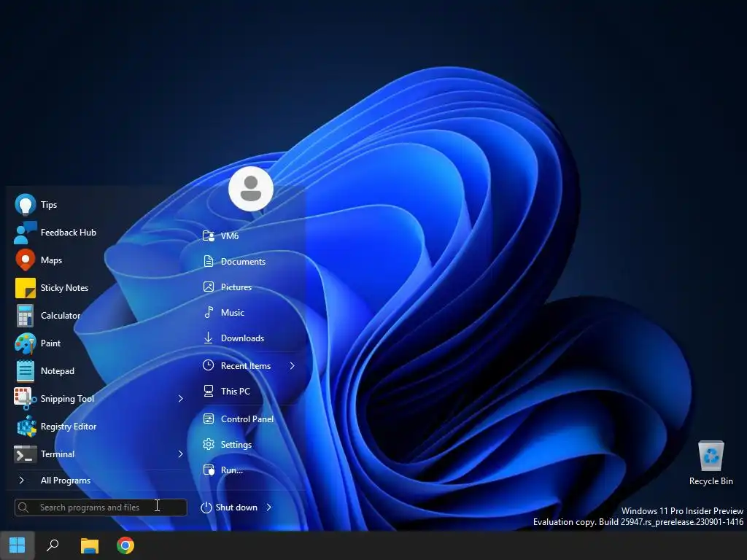Image resolution: width=747 pixels, height=560 pixels.
Task: Open Recycle Bin on the desktop
Action: [x=711, y=463]
